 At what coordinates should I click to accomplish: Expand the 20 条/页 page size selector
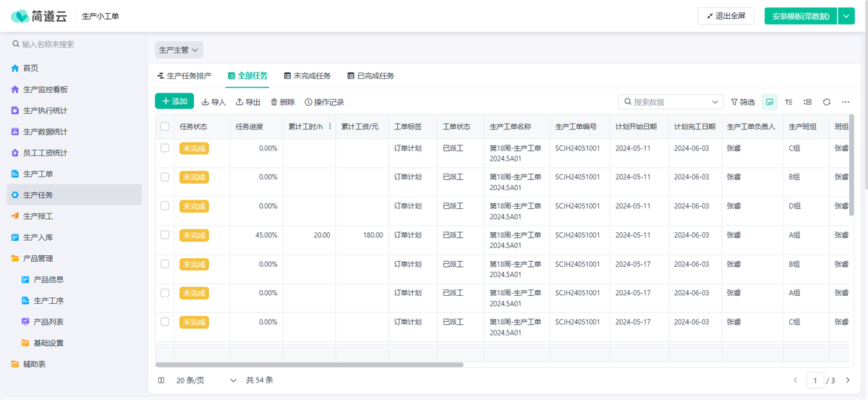pos(206,380)
